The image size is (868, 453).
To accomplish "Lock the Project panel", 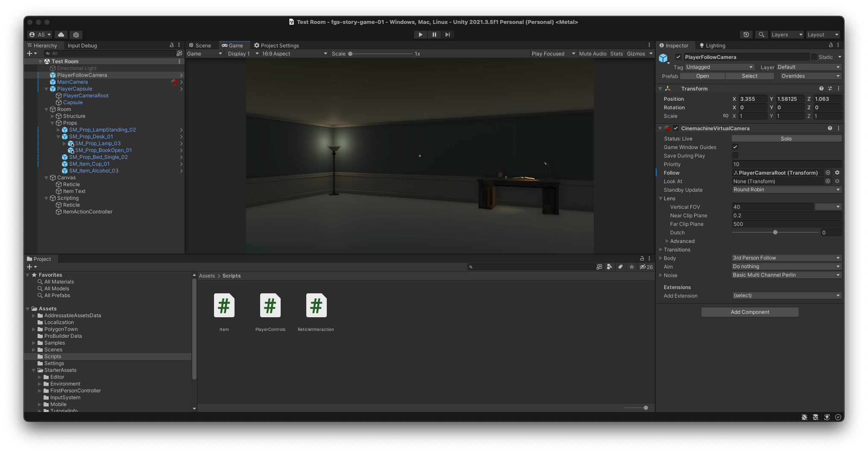I will (642, 258).
